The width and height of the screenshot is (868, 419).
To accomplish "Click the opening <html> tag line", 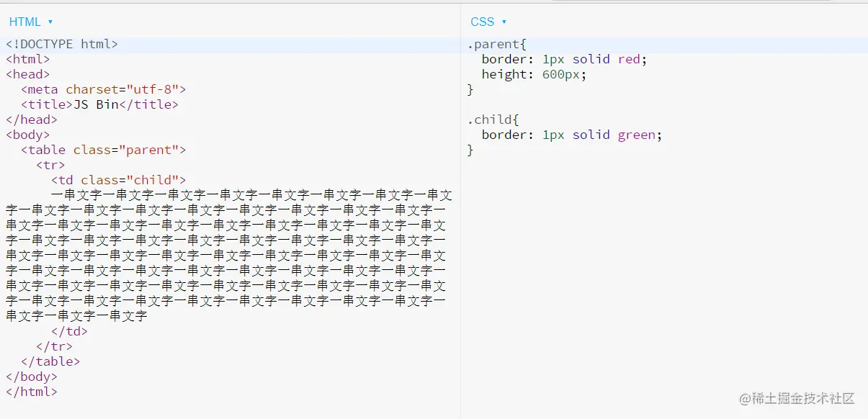I will tap(28, 59).
